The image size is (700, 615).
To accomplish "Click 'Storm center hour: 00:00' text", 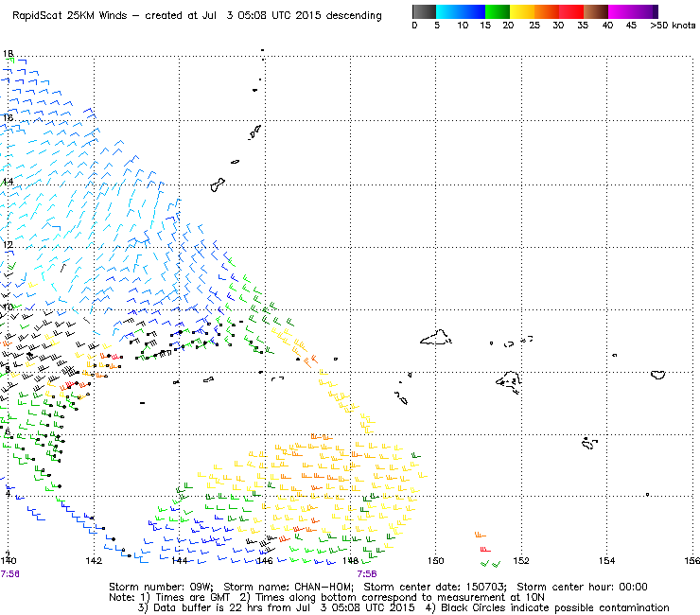I will (x=582, y=587).
